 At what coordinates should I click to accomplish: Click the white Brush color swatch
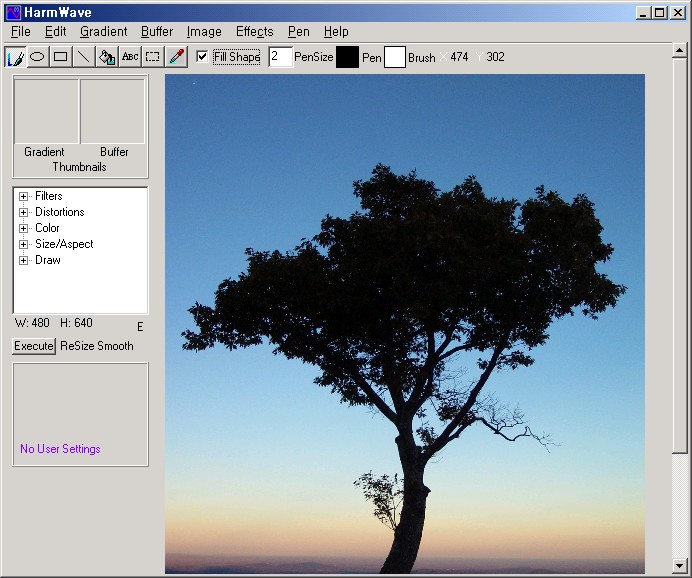pyautogui.click(x=395, y=57)
